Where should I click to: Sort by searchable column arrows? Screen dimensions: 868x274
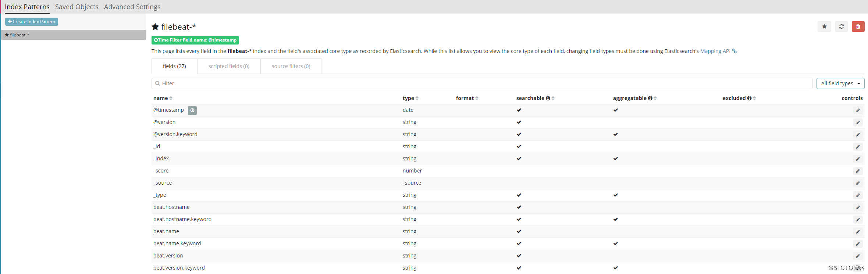point(553,98)
